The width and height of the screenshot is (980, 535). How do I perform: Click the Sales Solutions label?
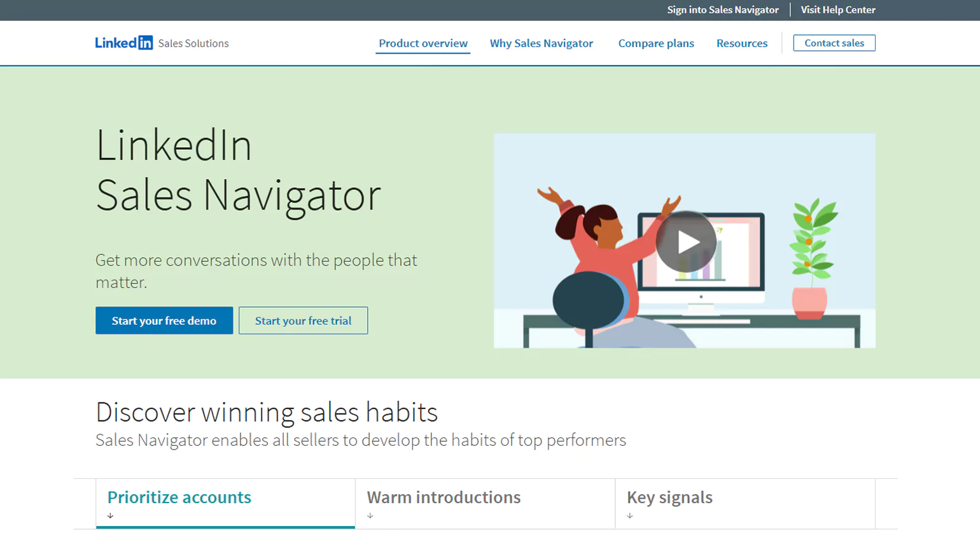[193, 43]
